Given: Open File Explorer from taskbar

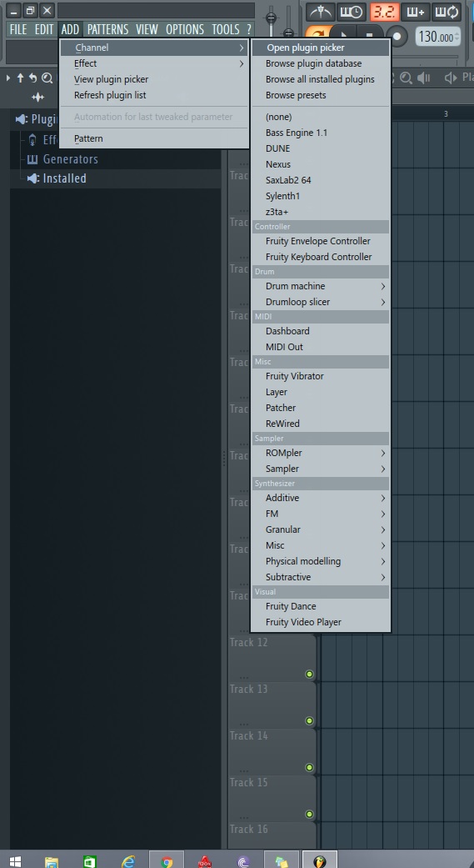Looking at the screenshot, I should point(52,861).
